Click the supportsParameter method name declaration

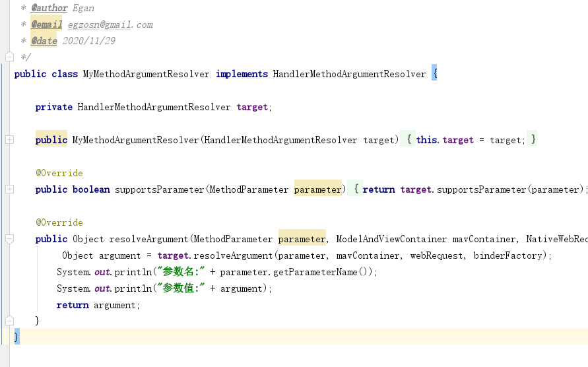click(160, 189)
